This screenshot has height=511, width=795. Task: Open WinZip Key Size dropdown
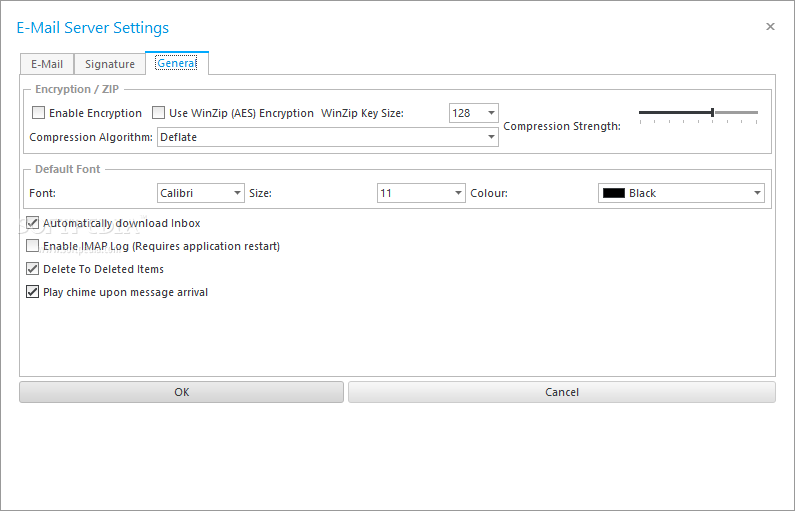pos(474,113)
